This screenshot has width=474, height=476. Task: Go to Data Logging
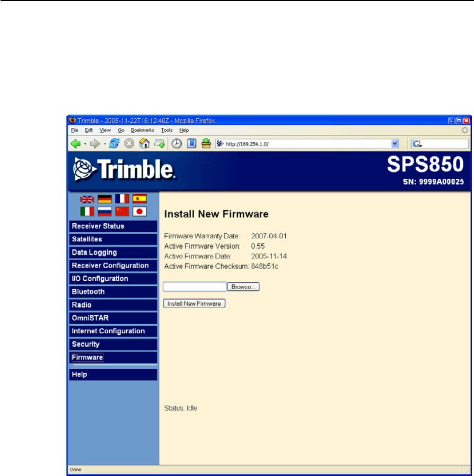pos(113,253)
